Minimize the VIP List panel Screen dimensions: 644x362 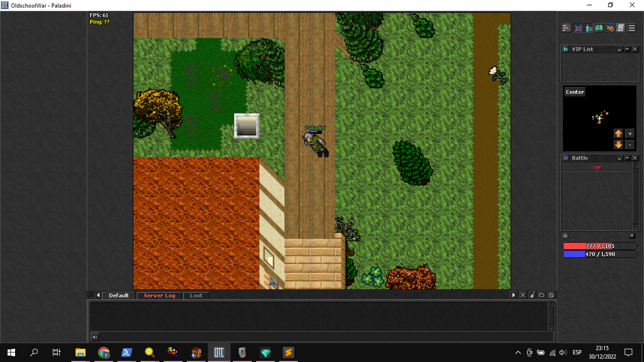pyautogui.click(x=627, y=49)
